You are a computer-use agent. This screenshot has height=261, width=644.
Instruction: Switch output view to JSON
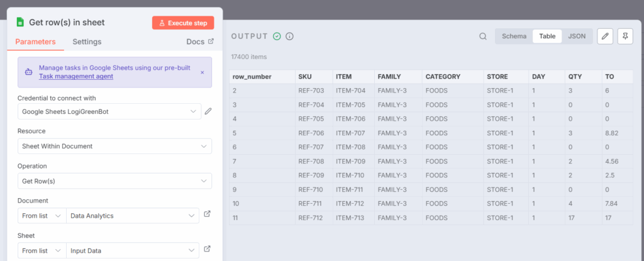(x=577, y=36)
